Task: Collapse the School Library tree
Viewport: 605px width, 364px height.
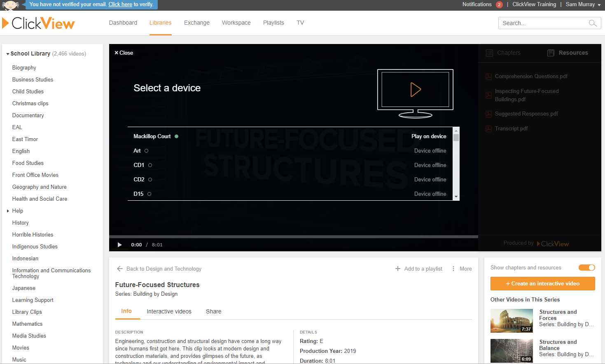Action: pyautogui.click(x=8, y=54)
